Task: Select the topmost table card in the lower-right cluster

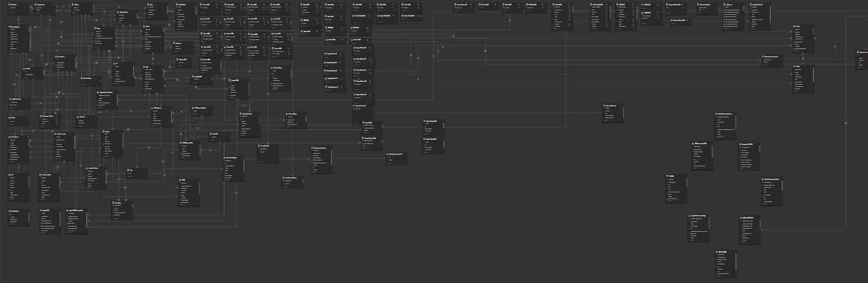Action: click(725, 126)
